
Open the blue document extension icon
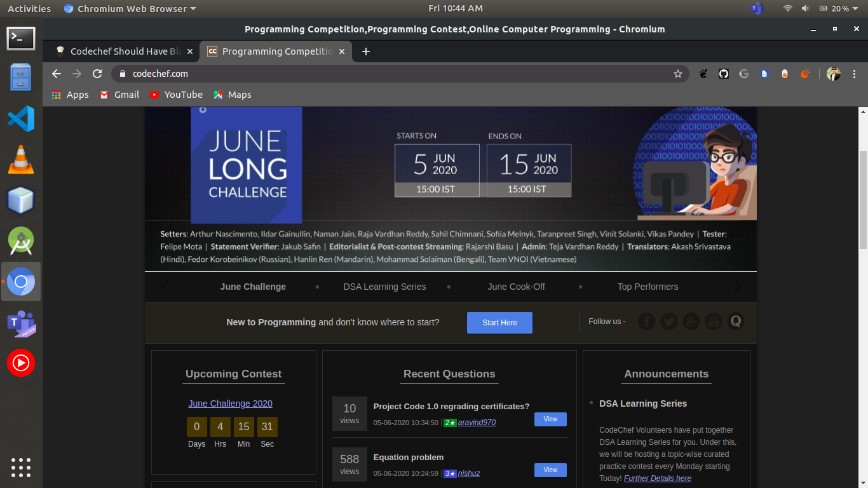pyautogui.click(x=764, y=74)
